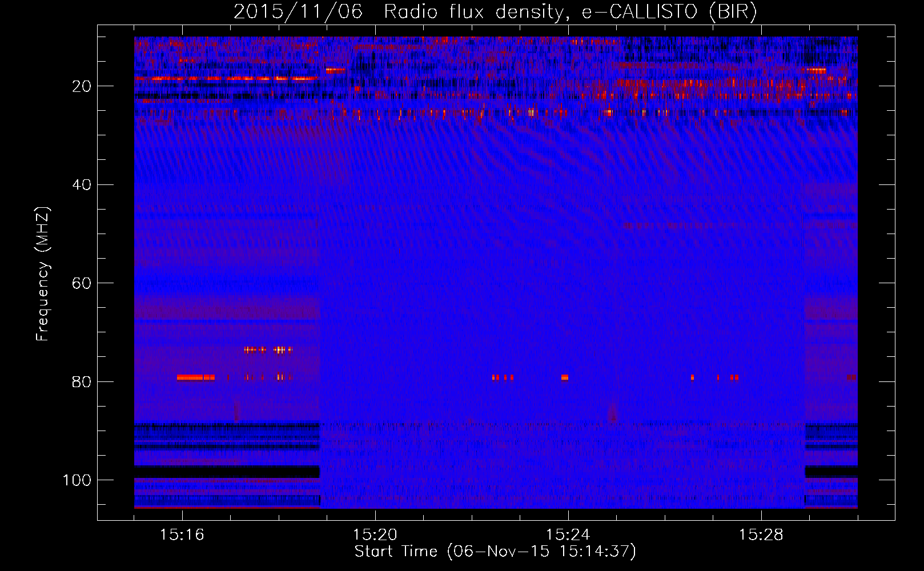Click the '15:24' time tick label
The width and height of the screenshot is (924, 571).
[568, 535]
